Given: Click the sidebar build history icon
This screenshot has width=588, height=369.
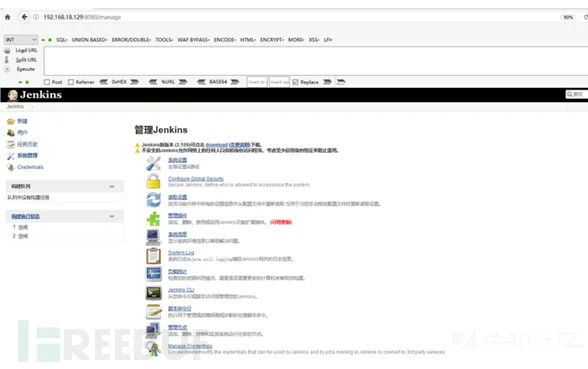Looking at the screenshot, I should (11, 144).
